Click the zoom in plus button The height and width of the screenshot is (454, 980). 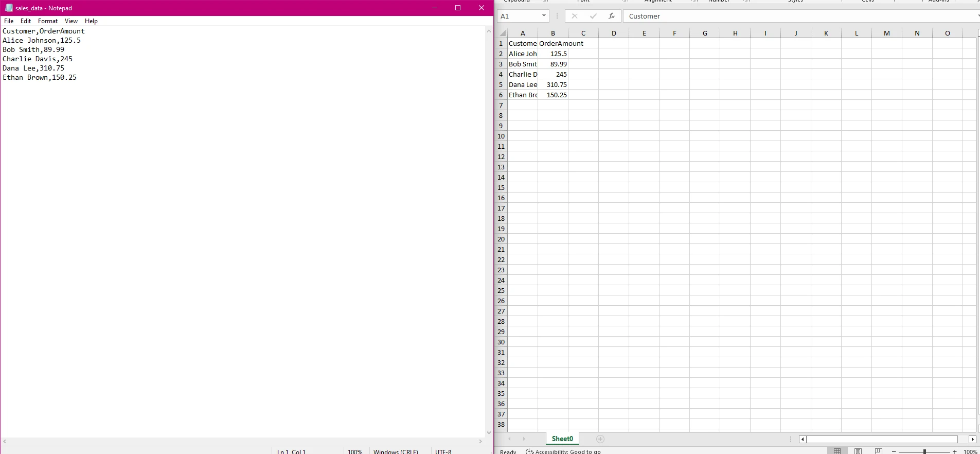tap(955, 451)
